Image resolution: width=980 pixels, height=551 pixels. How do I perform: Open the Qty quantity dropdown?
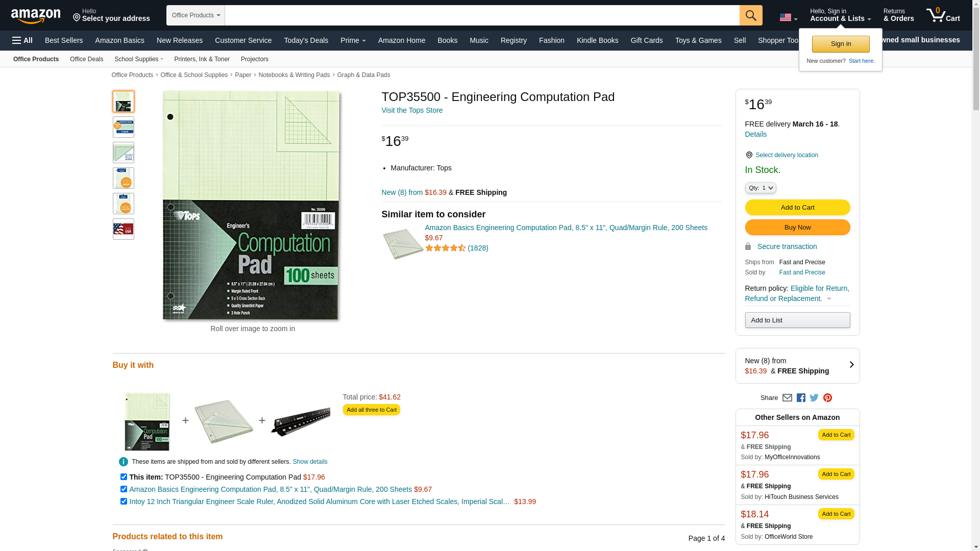(761, 188)
